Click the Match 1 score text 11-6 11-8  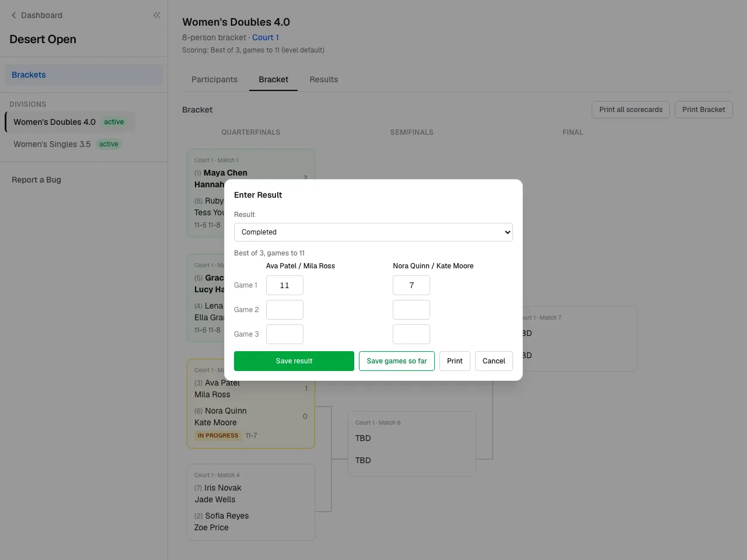tap(207, 225)
